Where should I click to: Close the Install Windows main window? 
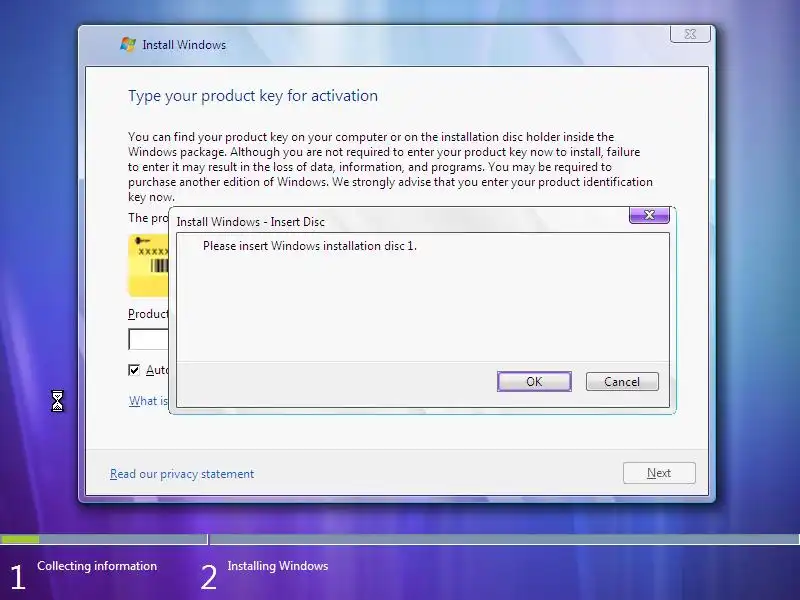[690, 34]
